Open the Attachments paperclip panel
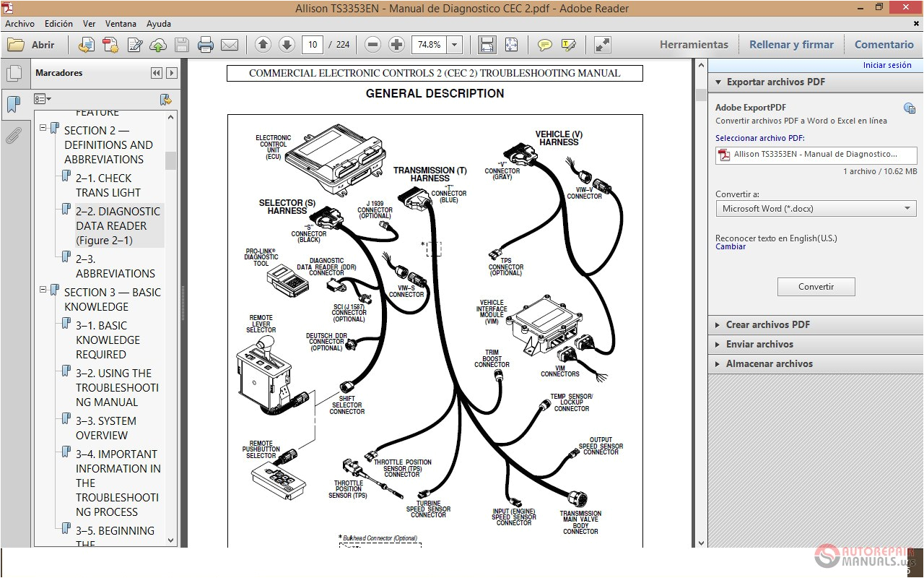This screenshot has width=924, height=578. (x=15, y=135)
